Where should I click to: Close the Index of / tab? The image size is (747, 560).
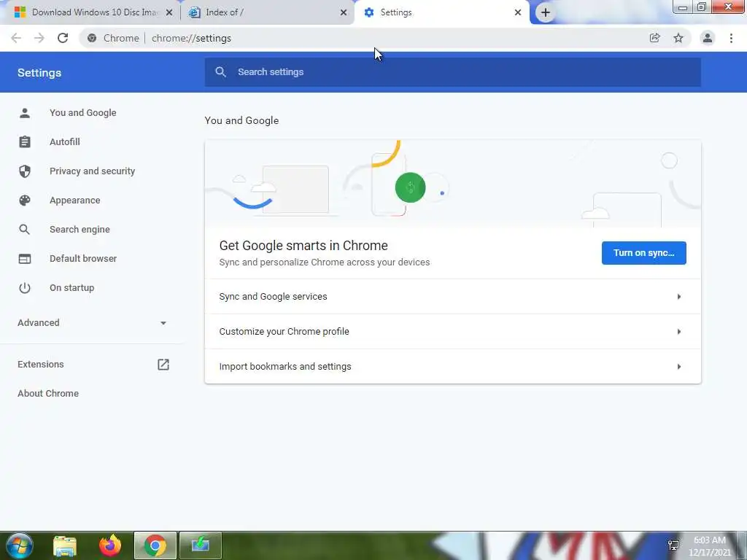[x=344, y=13]
